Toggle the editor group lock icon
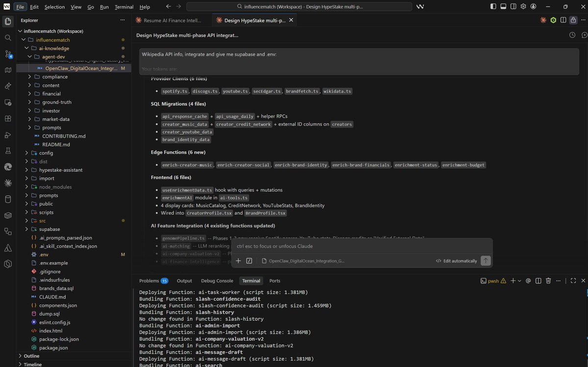Viewport: 588px width, 367px height. (573, 20)
